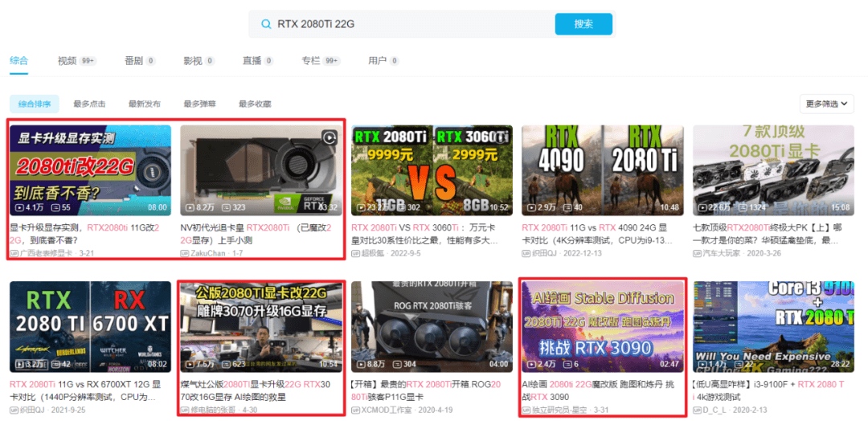Click the danmaku icon showing 55
This screenshot has height=421, width=868.
click(x=55, y=207)
